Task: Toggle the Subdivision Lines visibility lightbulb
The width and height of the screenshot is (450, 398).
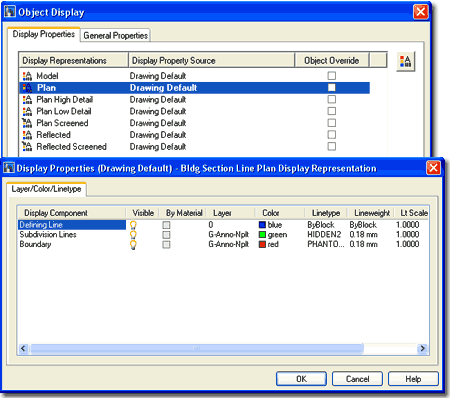Action: [x=133, y=235]
